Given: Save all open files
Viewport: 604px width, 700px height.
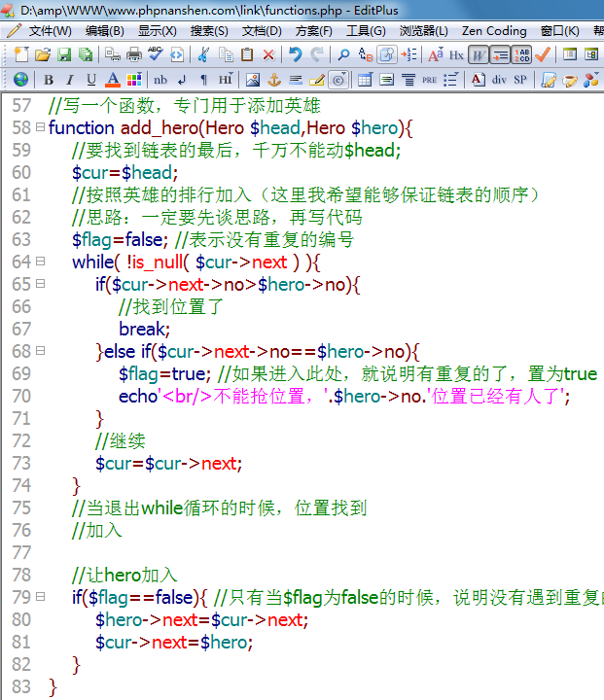Looking at the screenshot, I should pos(86,54).
